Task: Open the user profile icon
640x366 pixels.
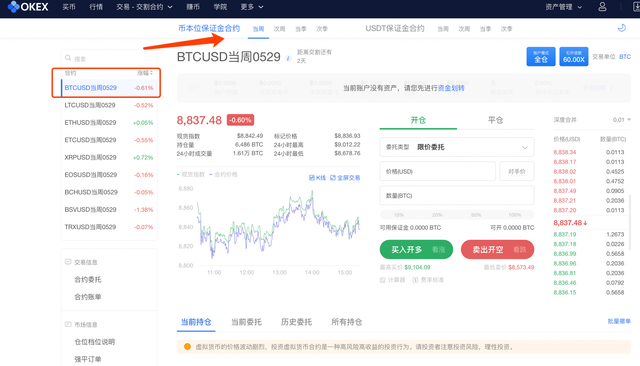Action: pos(602,7)
